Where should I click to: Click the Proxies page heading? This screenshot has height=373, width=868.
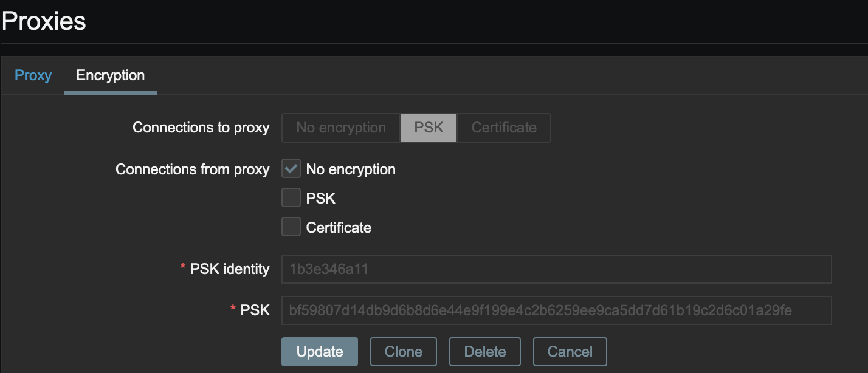pos(43,20)
